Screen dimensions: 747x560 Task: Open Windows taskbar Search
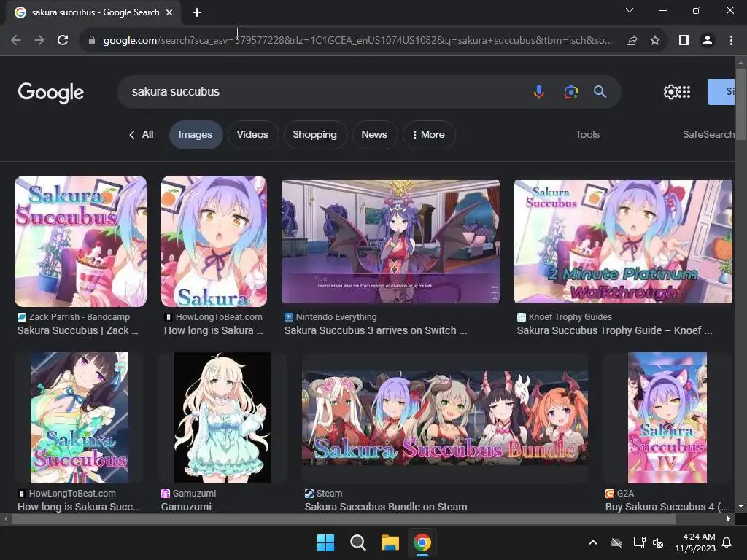coord(357,542)
